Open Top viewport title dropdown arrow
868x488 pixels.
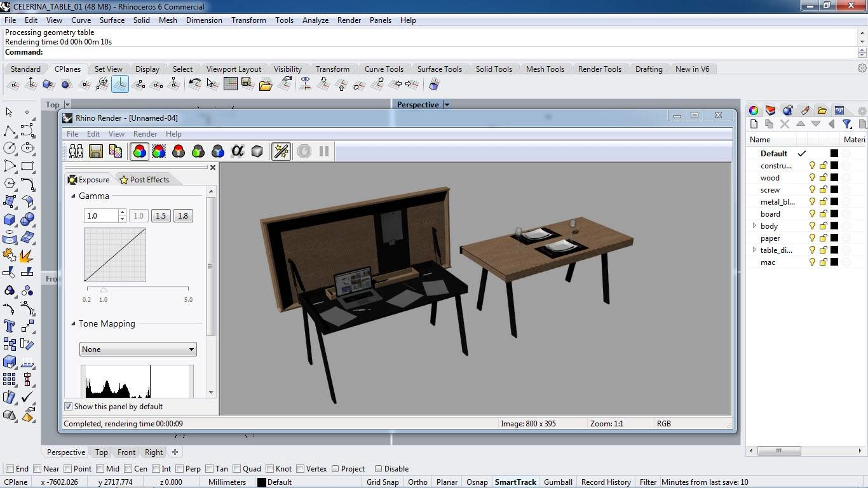click(x=67, y=105)
